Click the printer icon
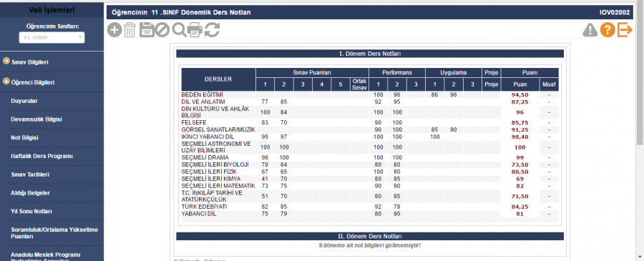The width and height of the screenshot is (644, 261). tap(195, 30)
